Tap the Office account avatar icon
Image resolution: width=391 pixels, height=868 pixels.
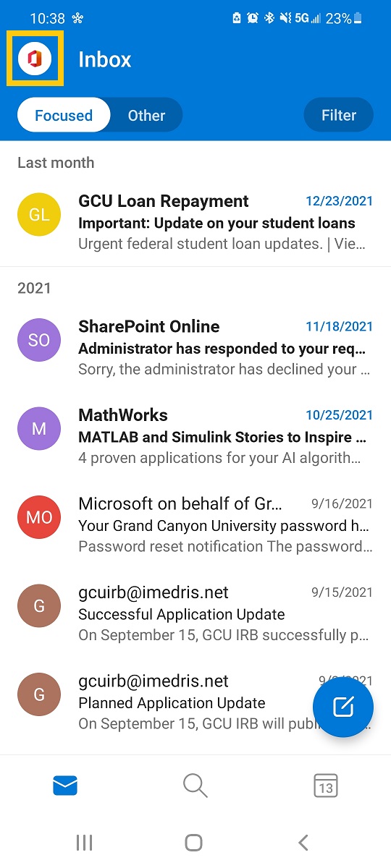35,59
